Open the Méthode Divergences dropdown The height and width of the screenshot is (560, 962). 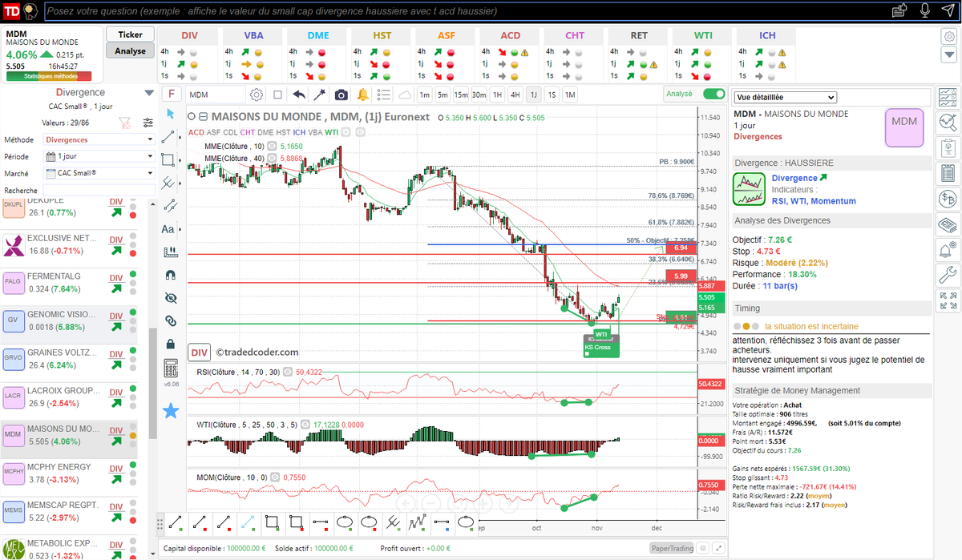click(x=99, y=139)
